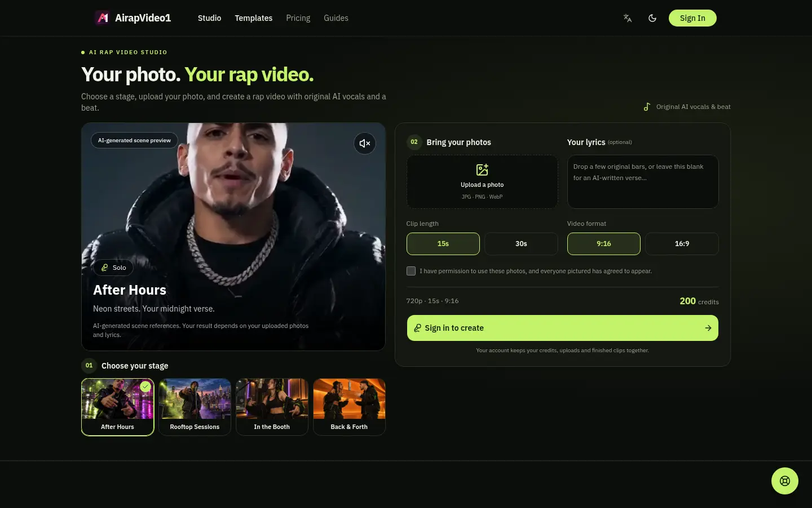Viewport: 812px width, 508px height.
Task: Click the music note icon beside Original AI vocals
Action: click(x=647, y=107)
